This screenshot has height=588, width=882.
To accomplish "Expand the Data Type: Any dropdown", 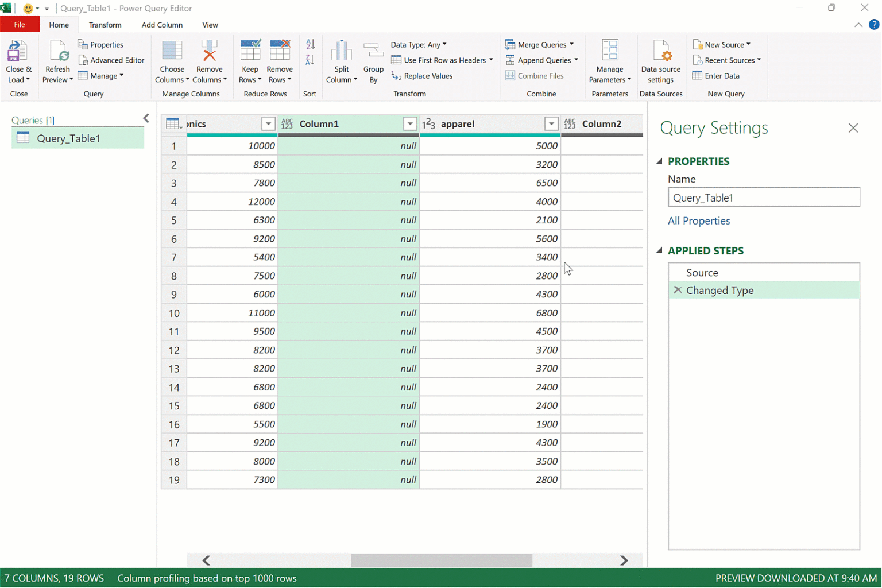I will (x=419, y=45).
